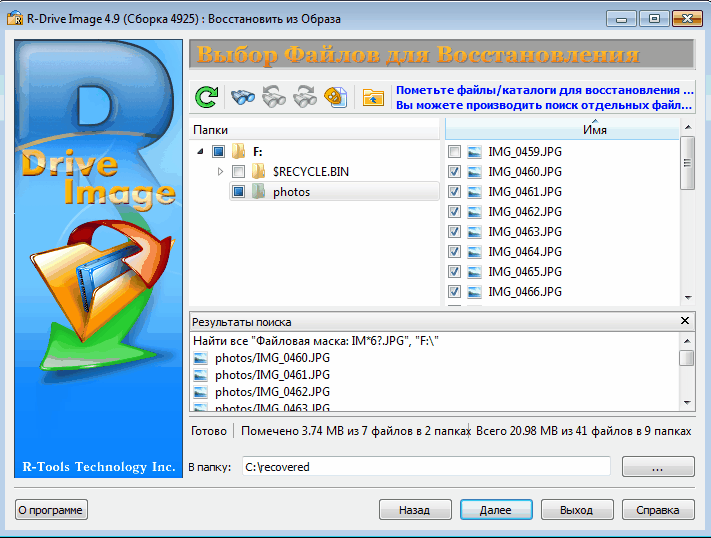The width and height of the screenshot is (711, 538).
Task: Click the $RECYCLE.BIN folder icon
Action: [258, 171]
